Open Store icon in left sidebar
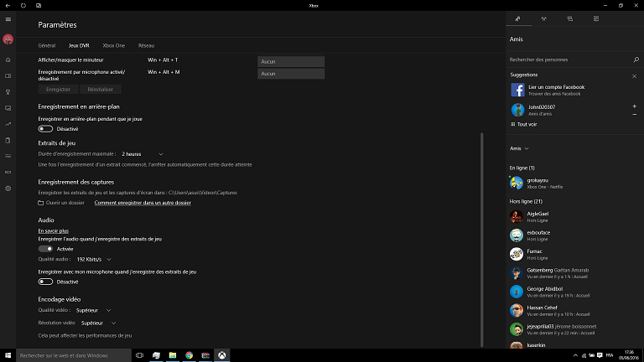 pos(8,141)
